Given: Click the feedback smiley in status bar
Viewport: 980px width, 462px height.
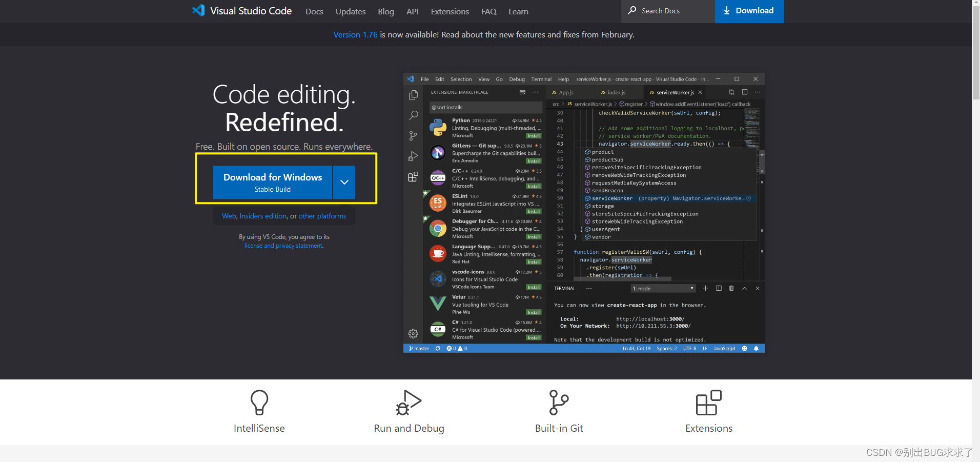Looking at the screenshot, I should point(745,349).
